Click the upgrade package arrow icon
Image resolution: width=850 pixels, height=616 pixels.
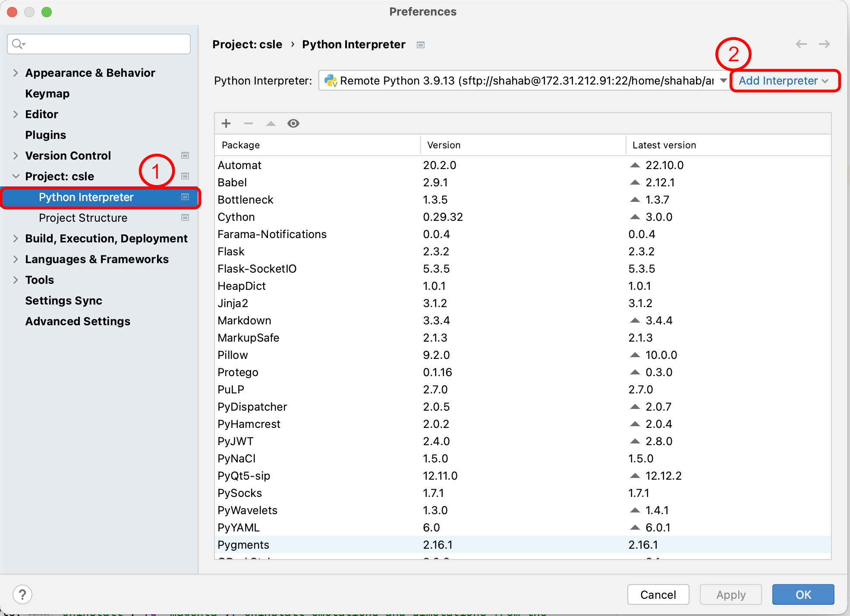271,124
